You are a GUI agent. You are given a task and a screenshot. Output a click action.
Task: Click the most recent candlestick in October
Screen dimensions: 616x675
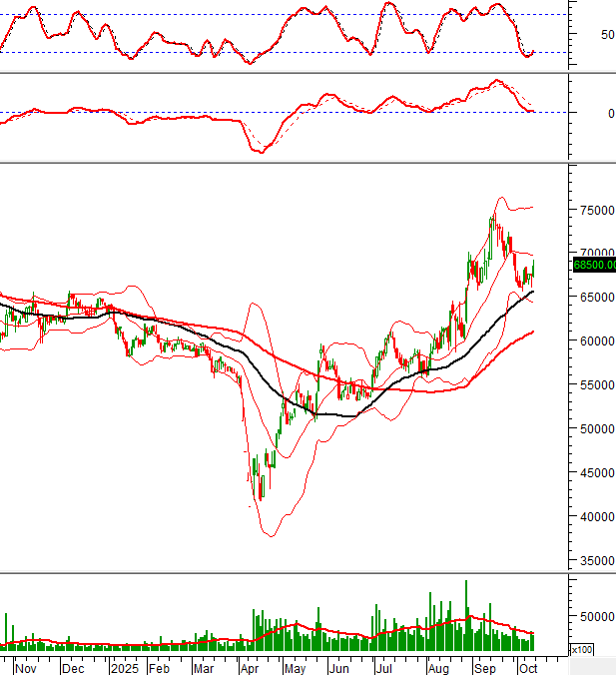tap(534, 268)
